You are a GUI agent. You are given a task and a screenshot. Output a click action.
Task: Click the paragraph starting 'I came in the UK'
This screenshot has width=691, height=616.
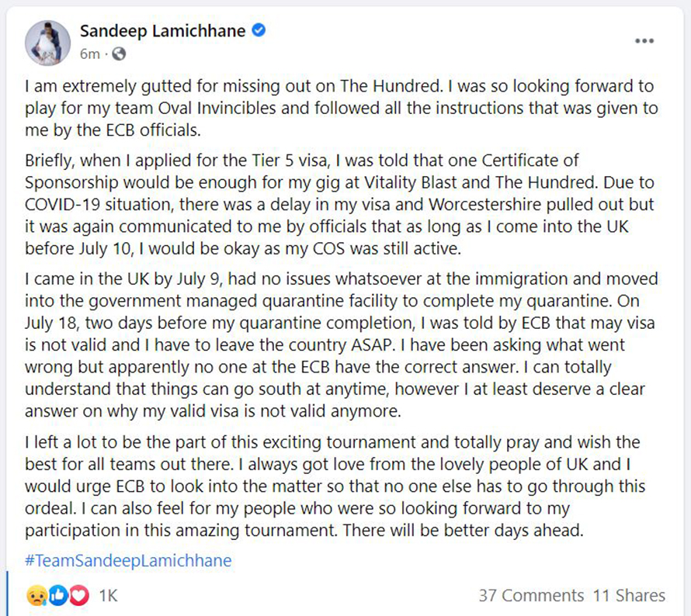pyautogui.click(x=342, y=344)
